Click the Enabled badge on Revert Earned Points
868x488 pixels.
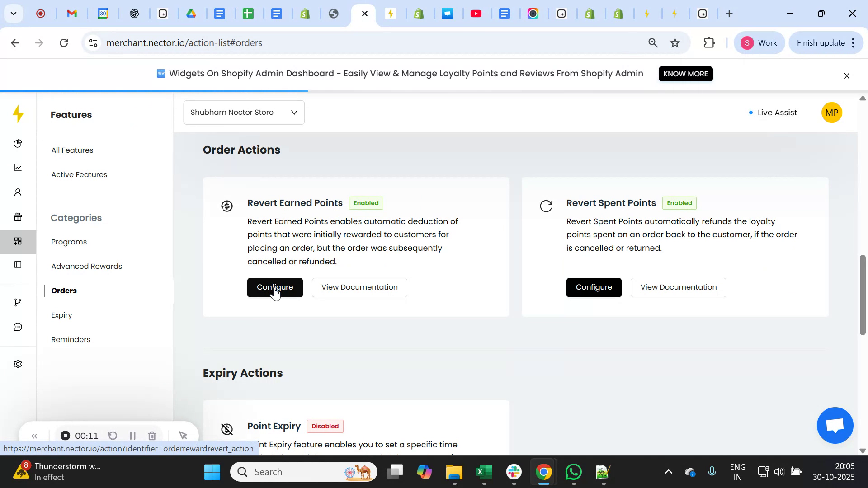(366, 203)
